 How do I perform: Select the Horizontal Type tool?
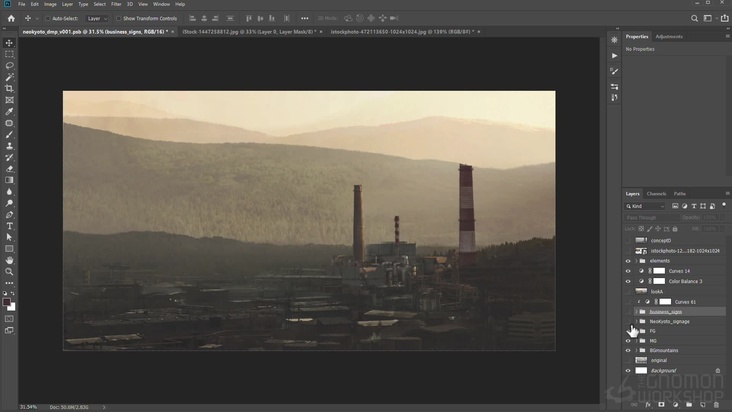tap(9, 226)
